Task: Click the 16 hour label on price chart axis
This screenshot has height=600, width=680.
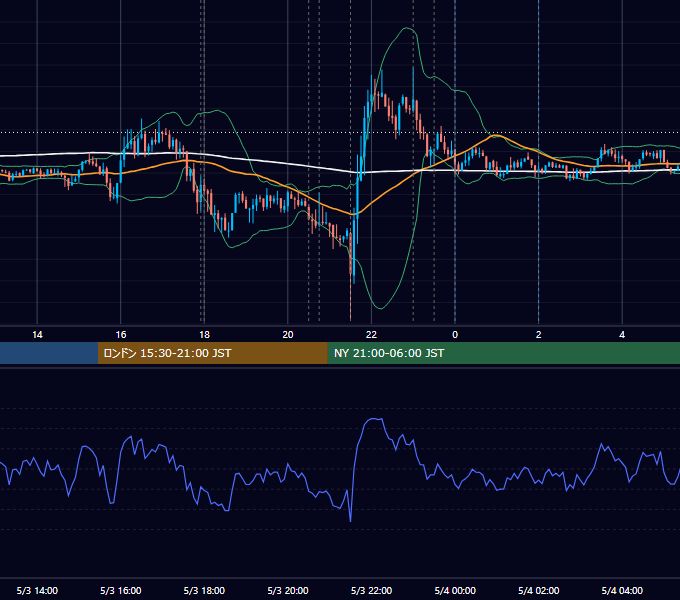Action: [x=121, y=335]
